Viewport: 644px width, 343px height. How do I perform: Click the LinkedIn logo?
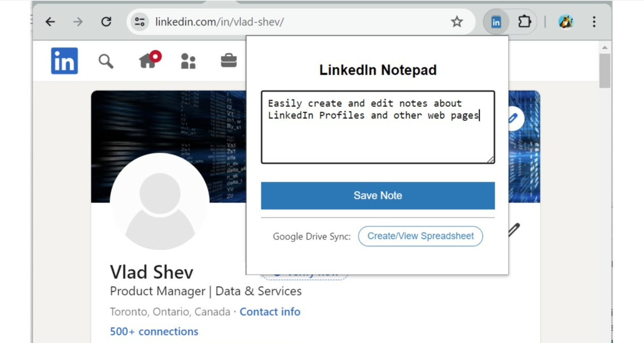[x=64, y=60]
